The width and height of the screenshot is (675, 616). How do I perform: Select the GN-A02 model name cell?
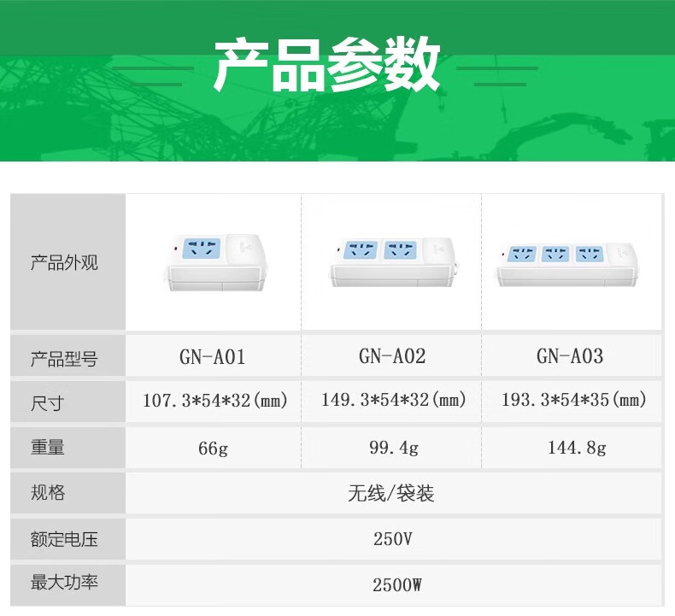pyautogui.click(x=392, y=357)
